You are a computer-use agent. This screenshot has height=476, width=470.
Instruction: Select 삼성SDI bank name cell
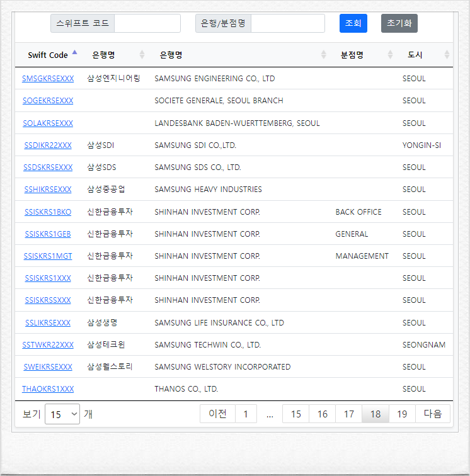101,145
